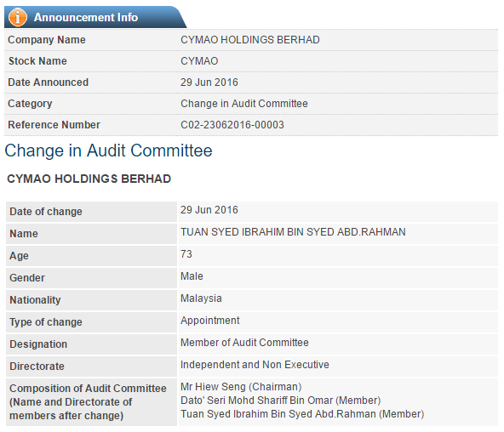Click bold 'CYMAO HOLDINGS BERHAD' subheading

pyautogui.click(x=89, y=179)
